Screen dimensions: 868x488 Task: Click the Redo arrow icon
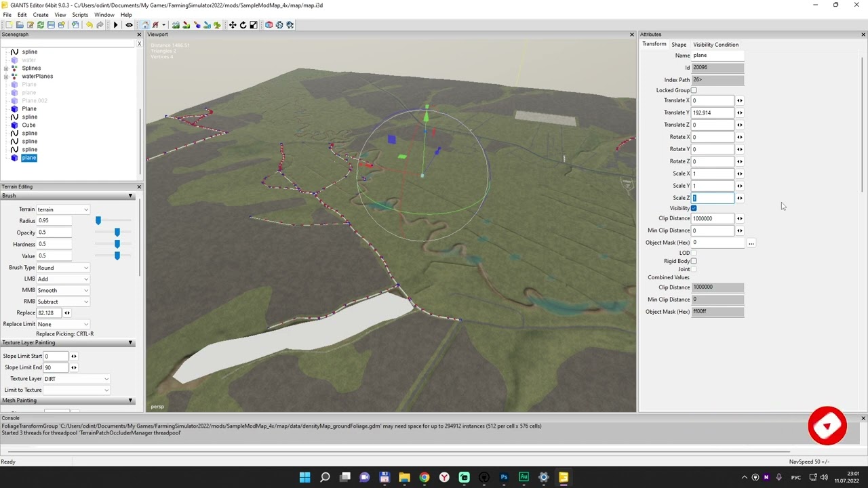click(x=100, y=25)
